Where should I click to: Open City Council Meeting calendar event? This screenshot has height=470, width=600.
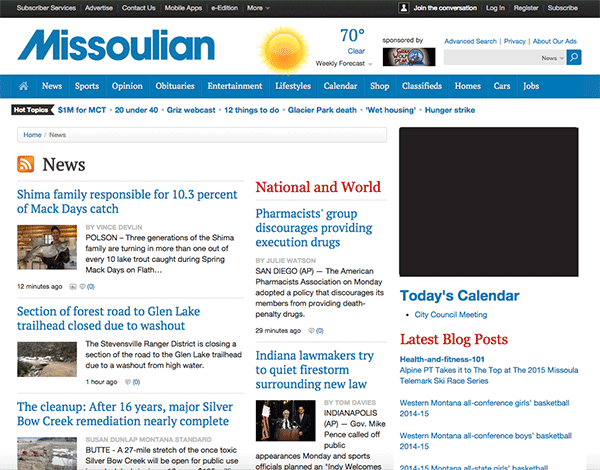pyautogui.click(x=451, y=315)
